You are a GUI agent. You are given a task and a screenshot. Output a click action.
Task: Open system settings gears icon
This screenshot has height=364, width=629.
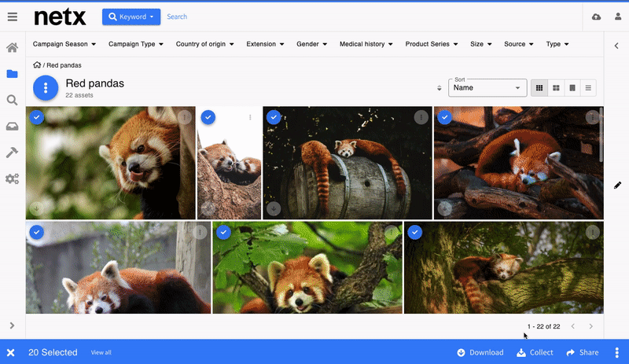click(12, 178)
